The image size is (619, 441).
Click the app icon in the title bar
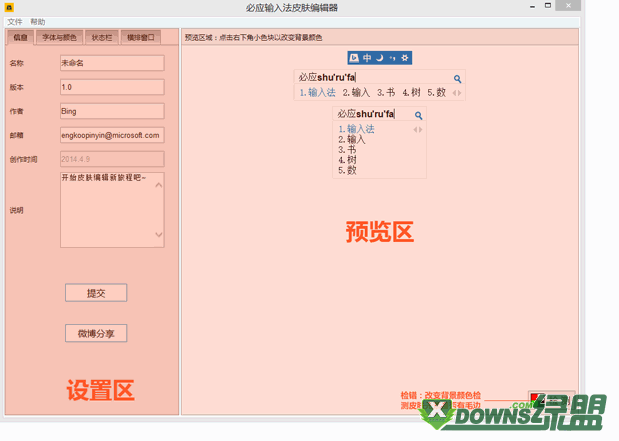[9, 7]
